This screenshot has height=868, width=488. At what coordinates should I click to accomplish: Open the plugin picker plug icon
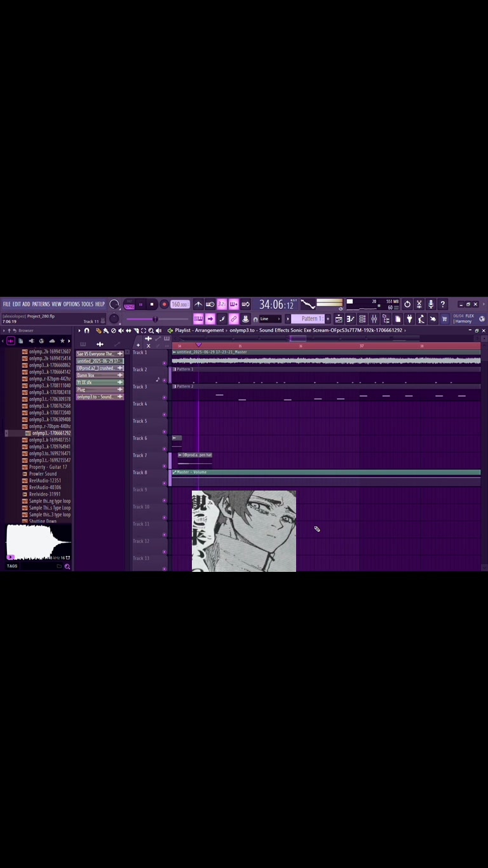[409, 319]
